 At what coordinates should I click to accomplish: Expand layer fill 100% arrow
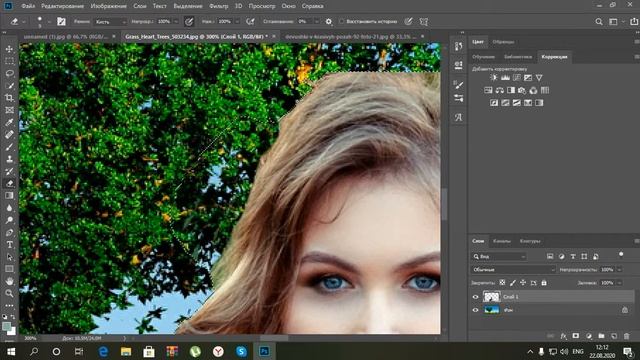(620, 282)
